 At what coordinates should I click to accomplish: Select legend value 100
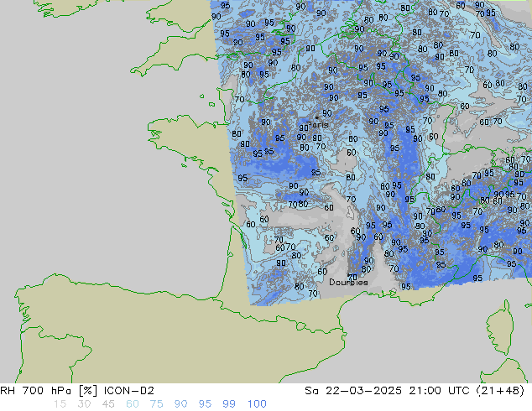pos(257,404)
